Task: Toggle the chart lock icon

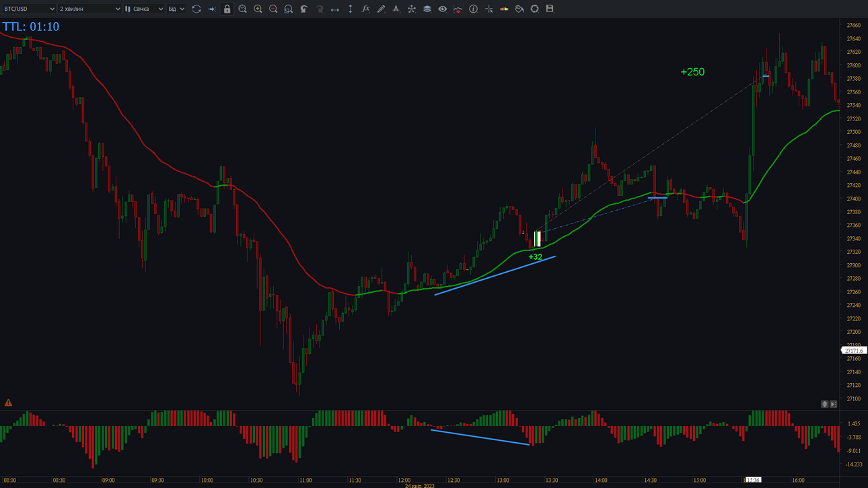Action: point(227,9)
